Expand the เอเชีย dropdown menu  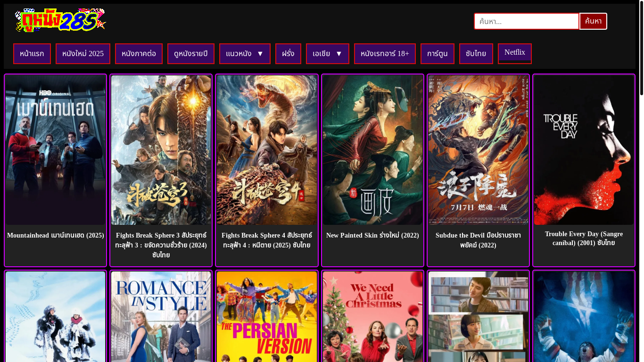click(328, 54)
